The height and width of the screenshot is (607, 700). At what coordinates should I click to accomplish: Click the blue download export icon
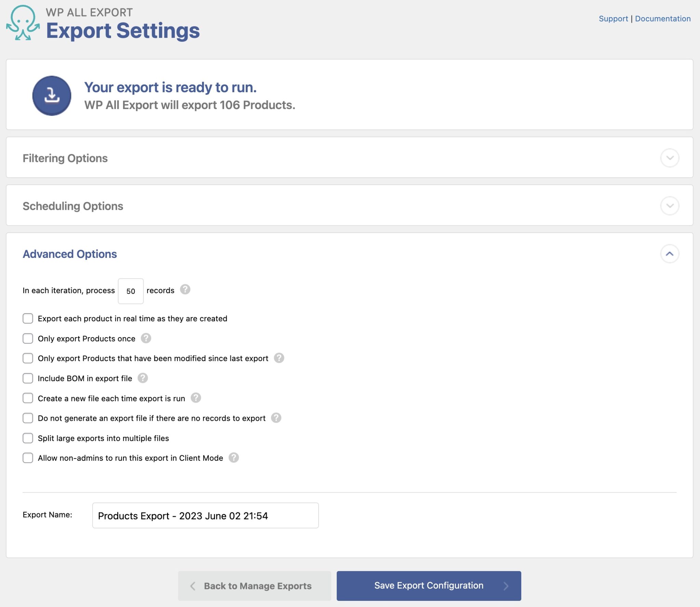pyautogui.click(x=52, y=96)
